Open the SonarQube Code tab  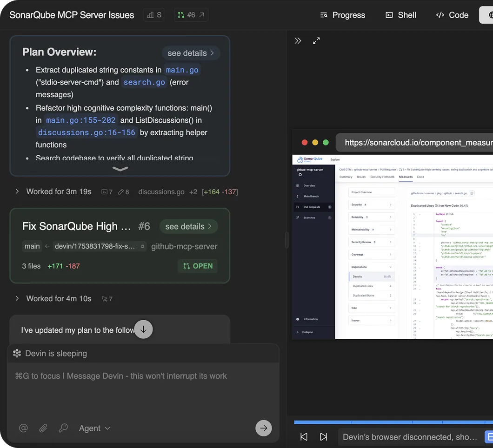click(420, 177)
